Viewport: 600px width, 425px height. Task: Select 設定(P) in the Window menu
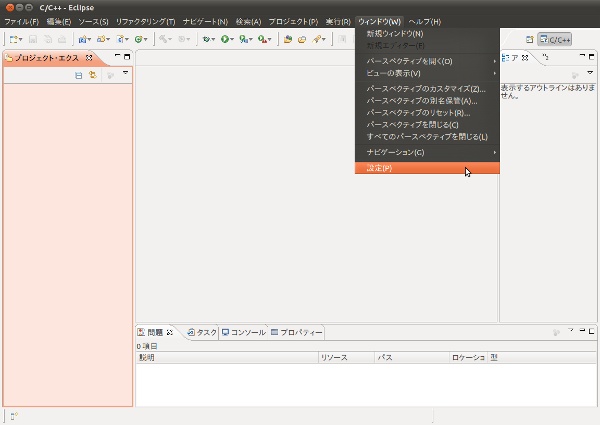coord(427,168)
